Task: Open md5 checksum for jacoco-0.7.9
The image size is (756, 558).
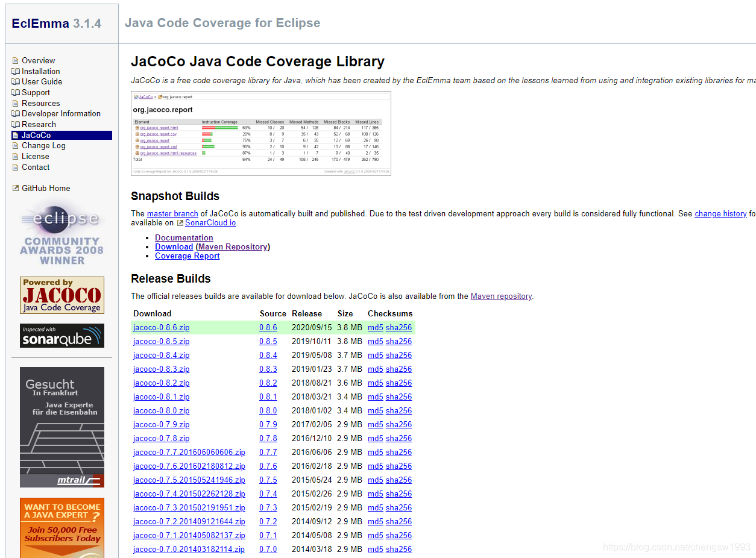Action: pyautogui.click(x=376, y=424)
